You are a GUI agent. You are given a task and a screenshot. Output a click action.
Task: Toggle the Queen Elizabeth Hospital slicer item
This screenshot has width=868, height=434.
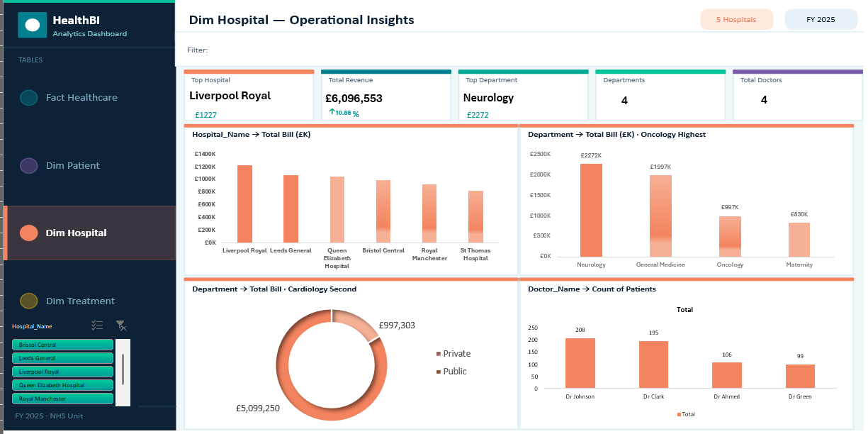pyautogui.click(x=62, y=385)
